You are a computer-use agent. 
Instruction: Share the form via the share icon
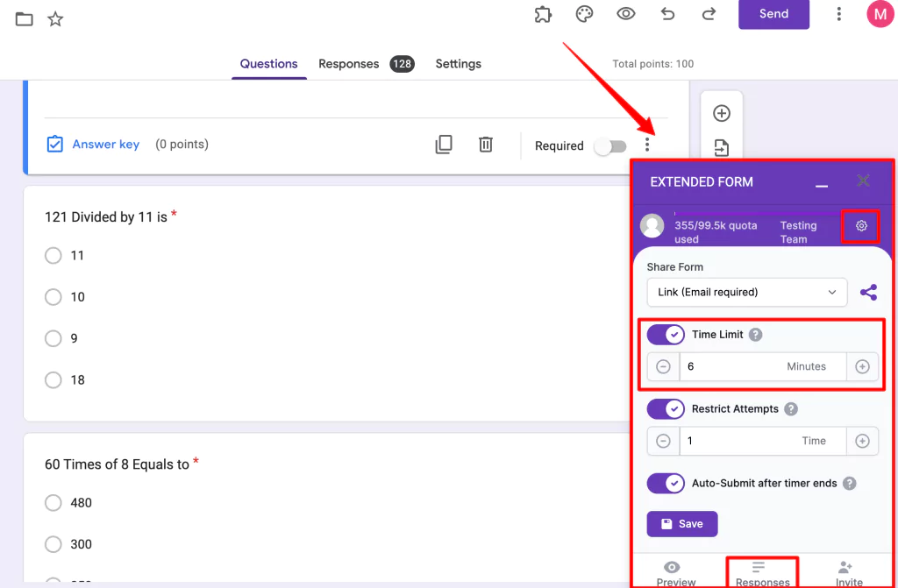(868, 292)
